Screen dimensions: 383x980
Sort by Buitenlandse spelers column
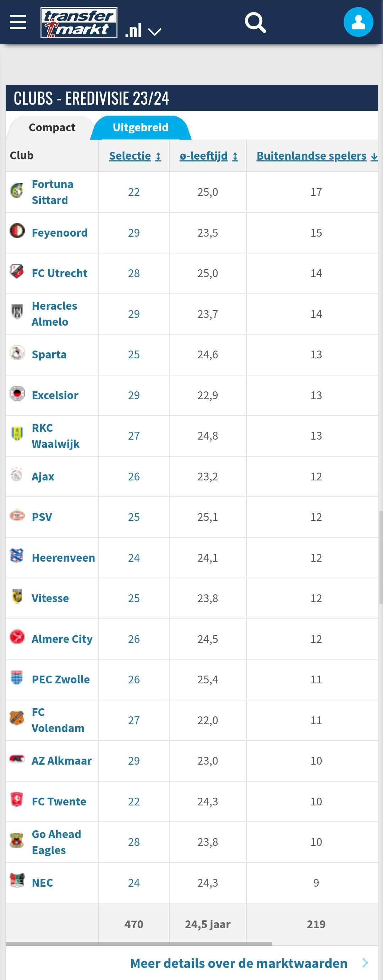pos(317,156)
